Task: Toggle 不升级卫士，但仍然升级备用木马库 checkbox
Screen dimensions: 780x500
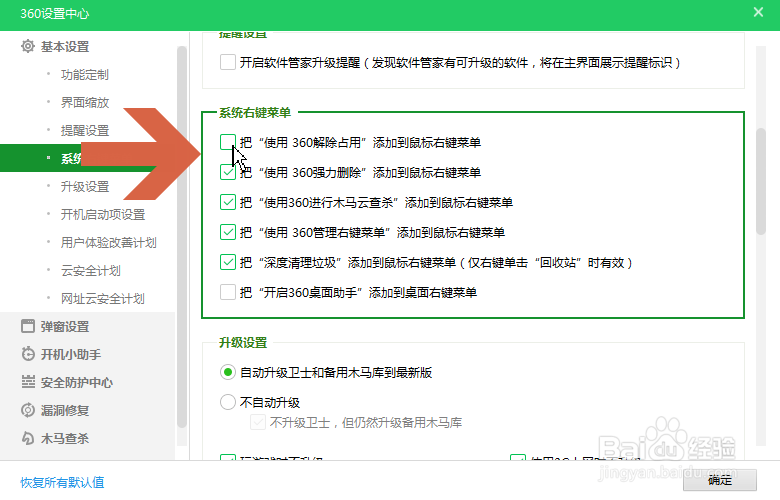Action: point(258,422)
